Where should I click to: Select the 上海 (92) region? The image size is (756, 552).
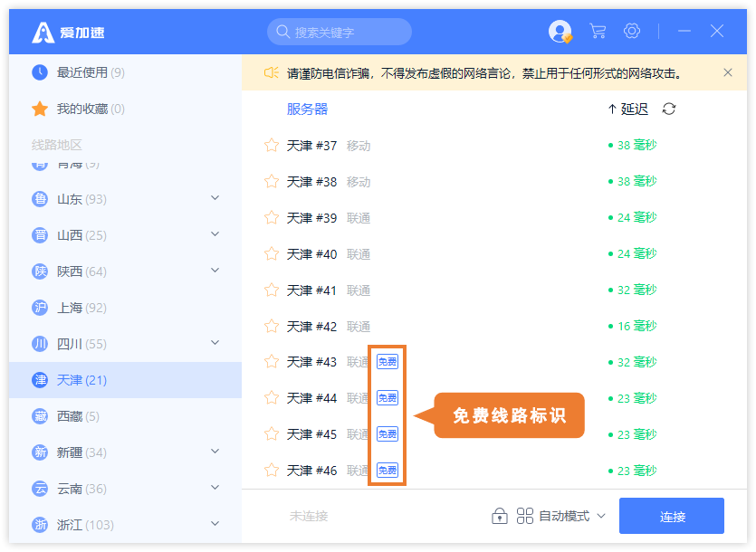(125, 308)
